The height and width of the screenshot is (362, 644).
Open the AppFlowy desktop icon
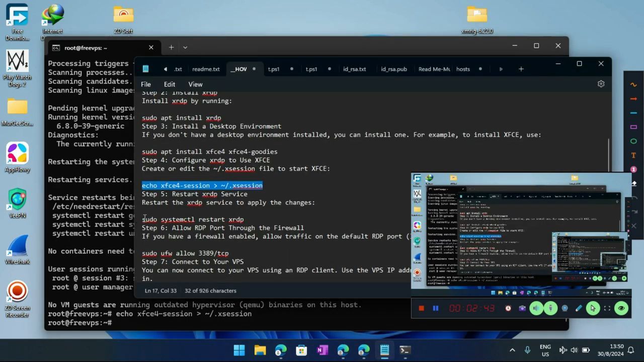pos(17,158)
